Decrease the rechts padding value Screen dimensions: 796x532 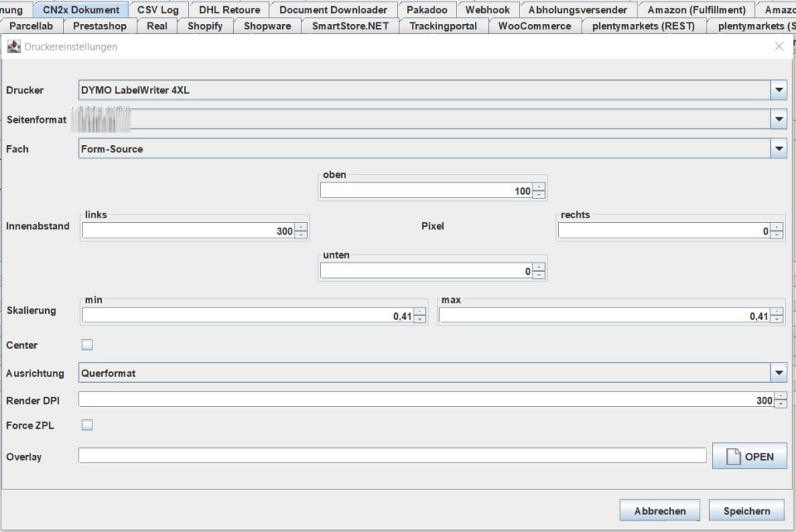click(x=777, y=235)
